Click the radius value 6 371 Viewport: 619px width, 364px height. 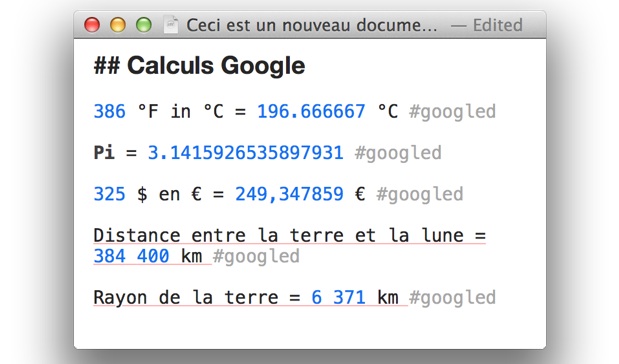pos(338,297)
